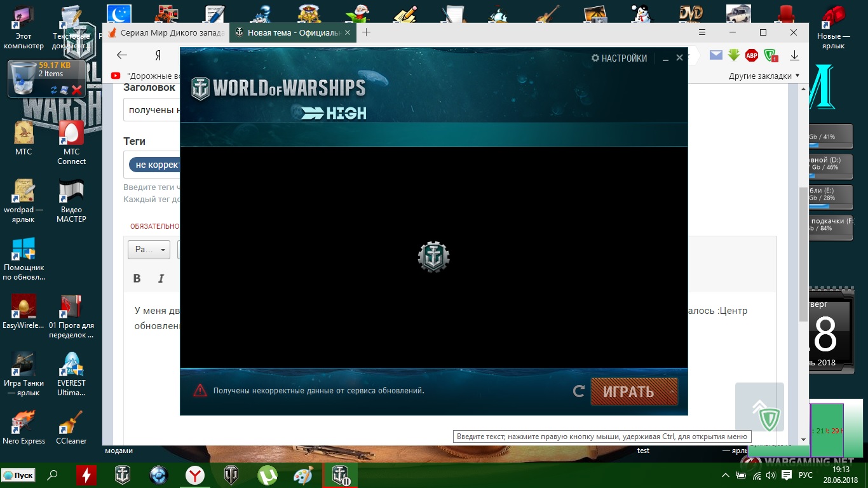Expand the dropdown arrow beside ИГРАТЬ

tap(672, 391)
